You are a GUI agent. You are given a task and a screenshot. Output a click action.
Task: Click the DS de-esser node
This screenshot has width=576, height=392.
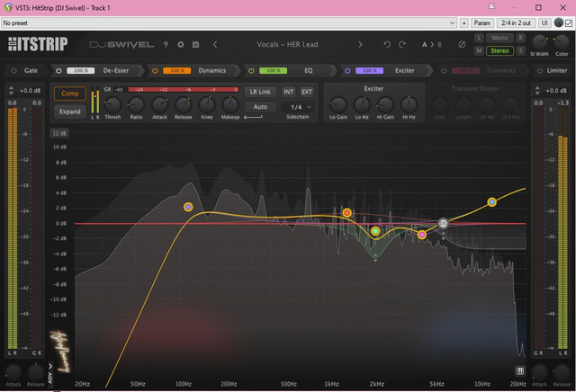click(443, 223)
